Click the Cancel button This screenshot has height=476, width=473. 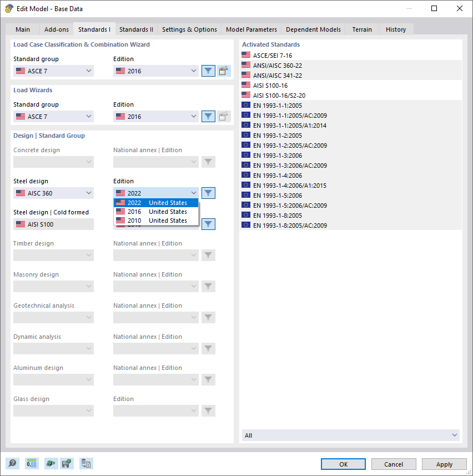pyautogui.click(x=394, y=464)
